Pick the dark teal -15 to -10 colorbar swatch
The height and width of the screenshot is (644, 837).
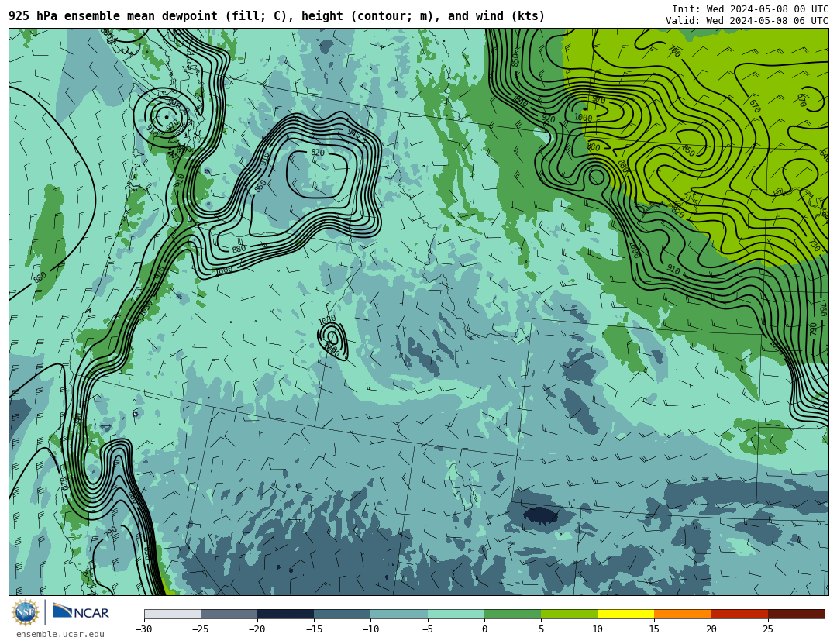[343, 614]
